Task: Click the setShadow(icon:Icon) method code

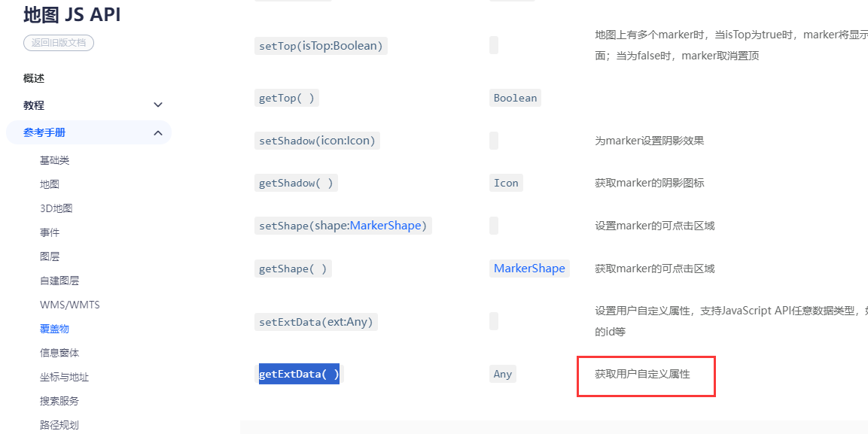Action: click(x=318, y=141)
